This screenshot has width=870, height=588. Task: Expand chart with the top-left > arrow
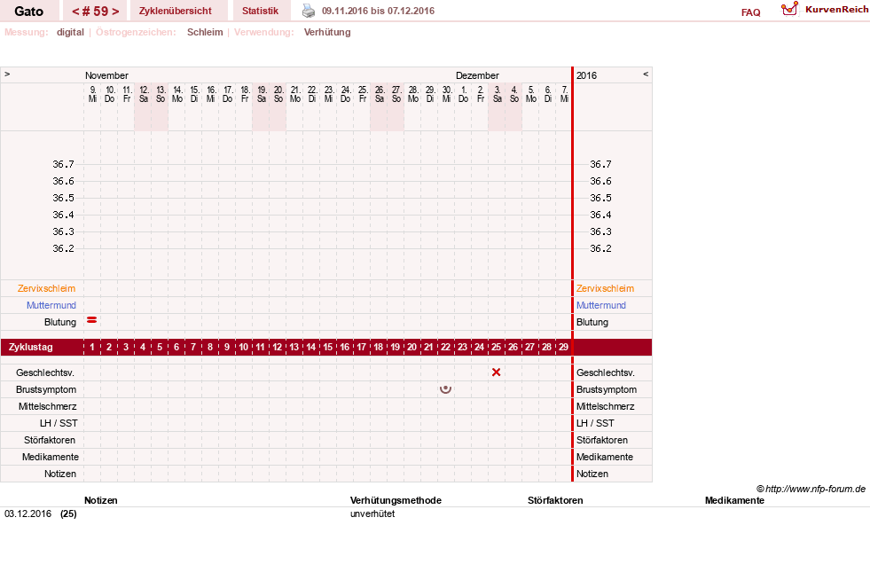coord(7,74)
